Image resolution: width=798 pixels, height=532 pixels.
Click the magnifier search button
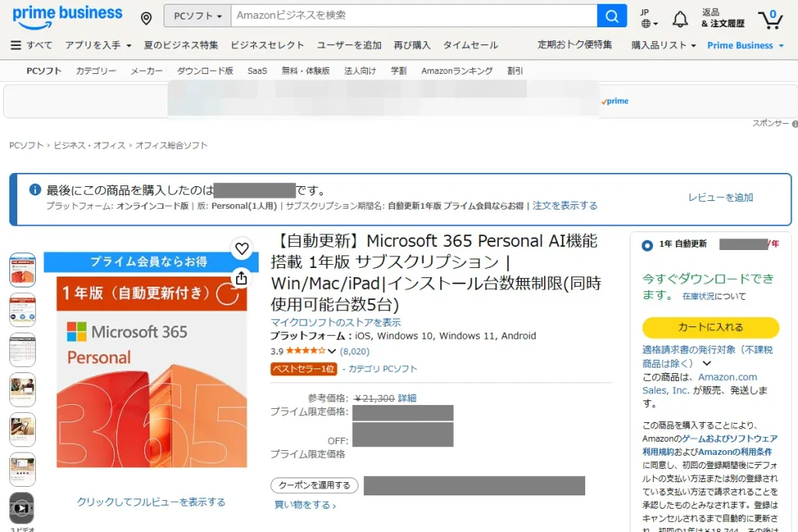click(x=611, y=16)
